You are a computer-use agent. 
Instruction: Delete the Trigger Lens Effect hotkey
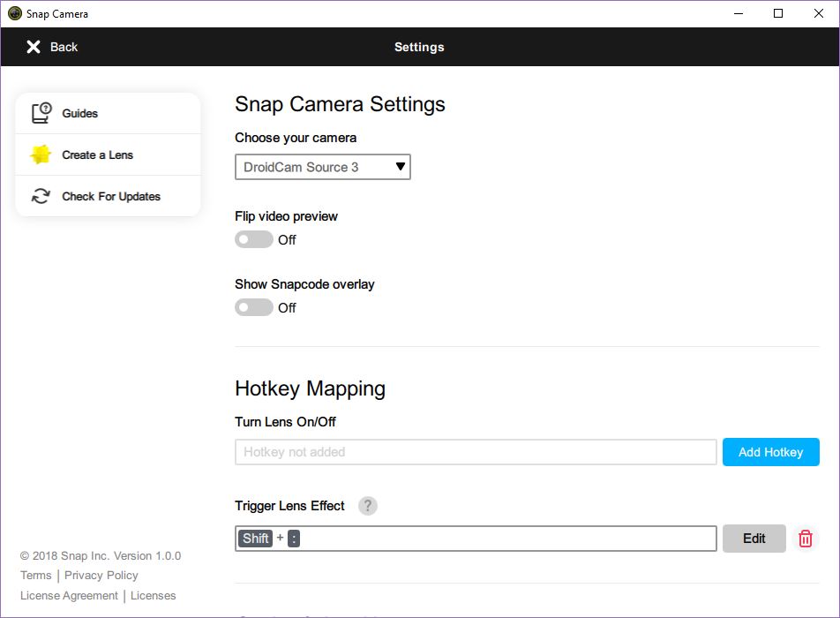pos(806,539)
